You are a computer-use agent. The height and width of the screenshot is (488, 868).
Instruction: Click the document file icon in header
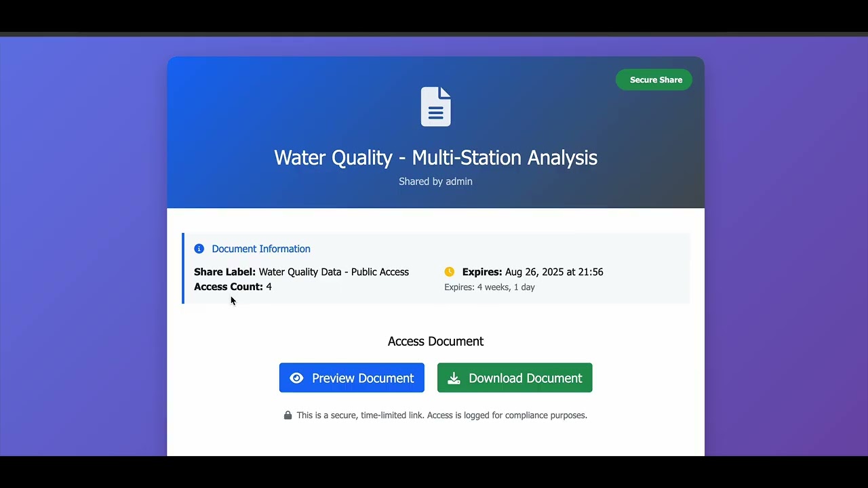(435, 106)
